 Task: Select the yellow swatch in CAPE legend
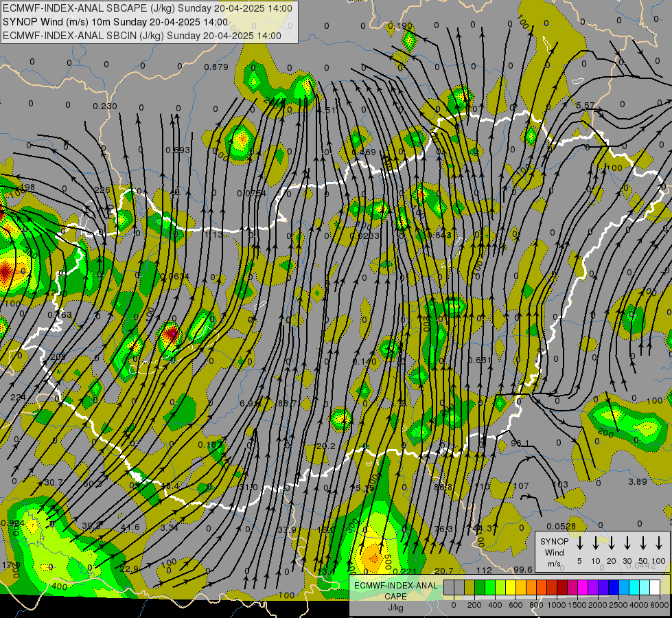tap(511, 587)
